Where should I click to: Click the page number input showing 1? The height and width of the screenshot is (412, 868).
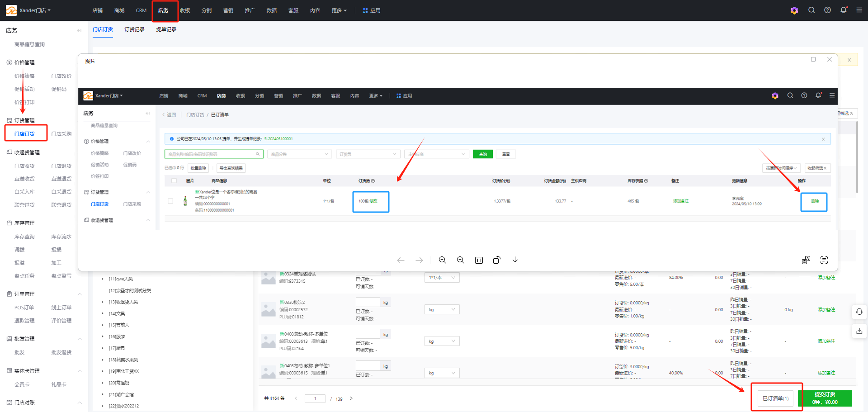pyautogui.click(x=315, y=398)
